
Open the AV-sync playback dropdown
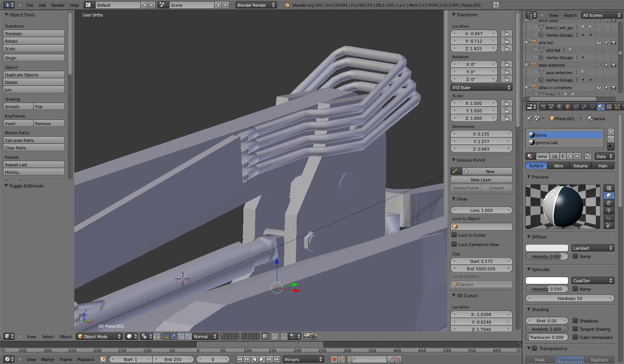(x=303, y=359)
